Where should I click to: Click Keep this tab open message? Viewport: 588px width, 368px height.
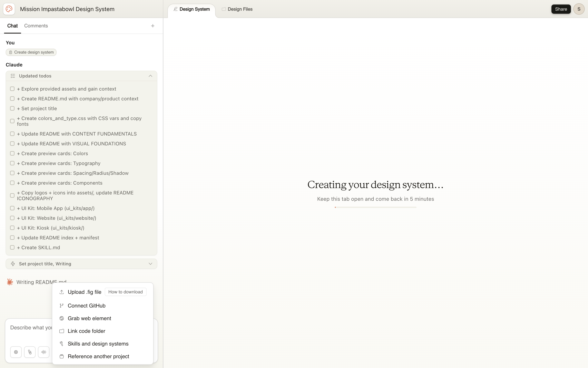375,199
